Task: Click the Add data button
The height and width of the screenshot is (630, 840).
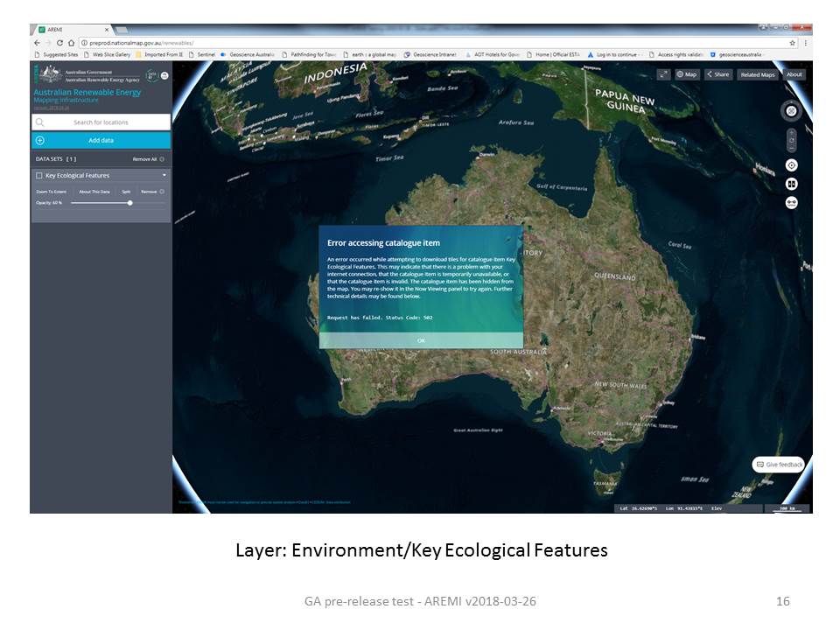Action: click(x=101, y=140)
